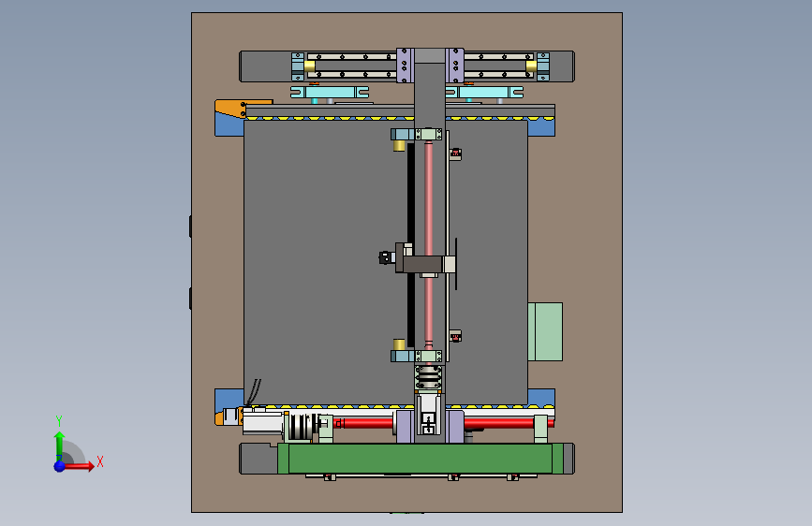Screen dimensions: 812x526
Task: Select the top-left linear guide rail
Action: [351, 66]
